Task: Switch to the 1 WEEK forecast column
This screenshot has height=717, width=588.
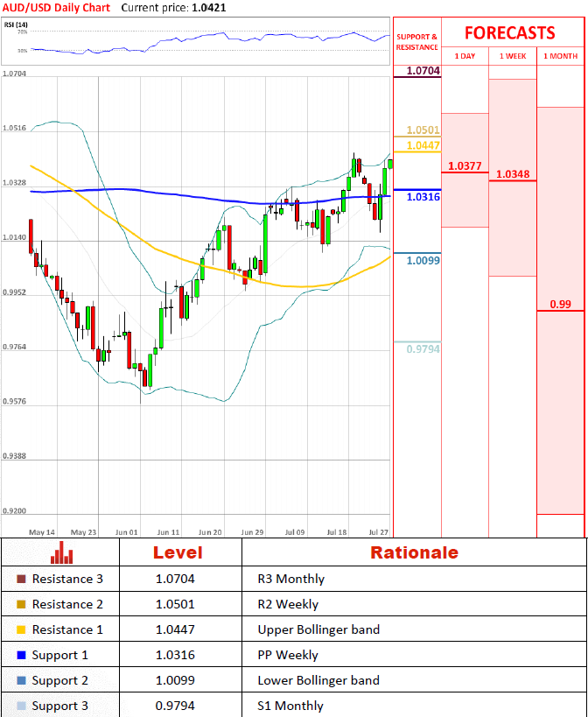Action: [513, 56]
